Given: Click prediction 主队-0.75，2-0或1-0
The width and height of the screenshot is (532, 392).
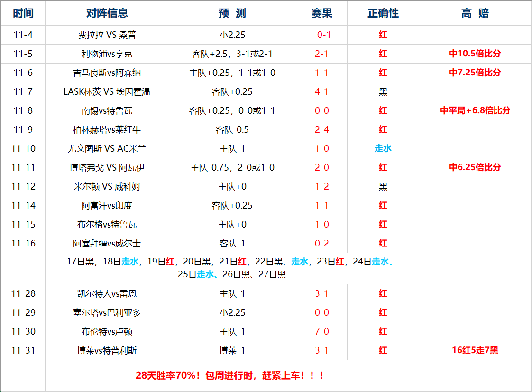Looking at the screenshot, I should [232, 167].
